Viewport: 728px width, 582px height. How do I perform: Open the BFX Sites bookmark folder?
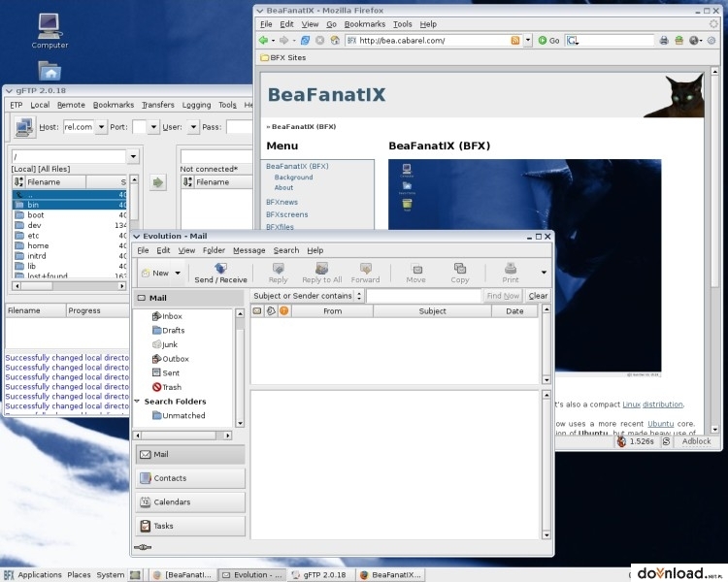coord(282,57)
